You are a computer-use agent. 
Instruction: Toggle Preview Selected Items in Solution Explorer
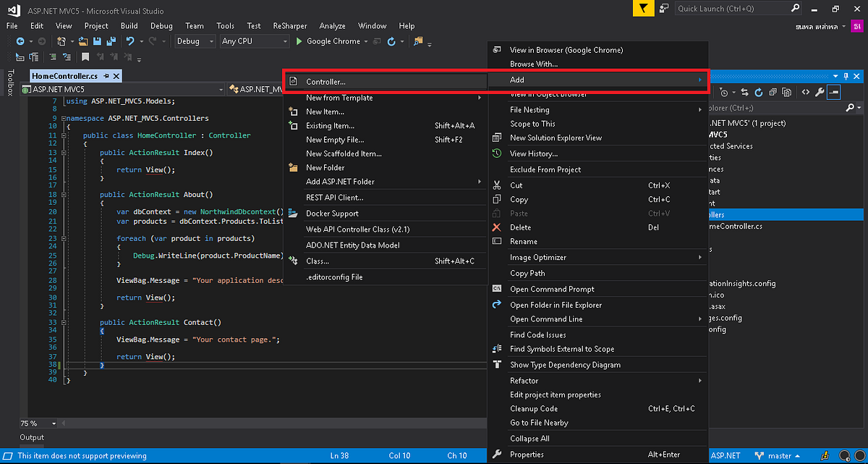(x=835, y=93)
